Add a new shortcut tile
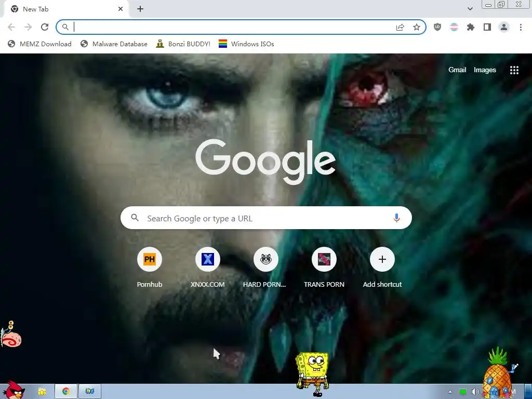 pyautogui.click(x=382, y=268)
